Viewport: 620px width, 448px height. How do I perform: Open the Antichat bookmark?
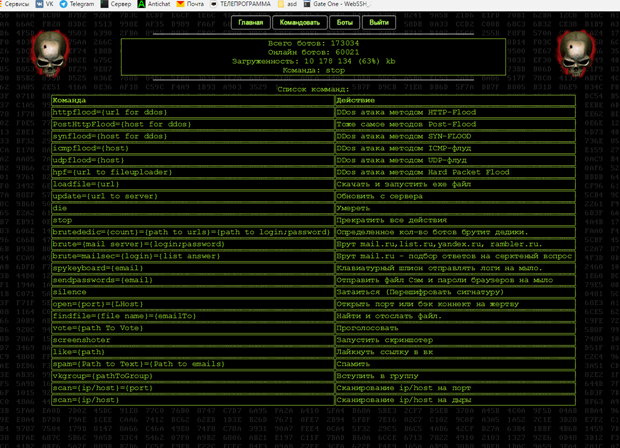point(153,4)
